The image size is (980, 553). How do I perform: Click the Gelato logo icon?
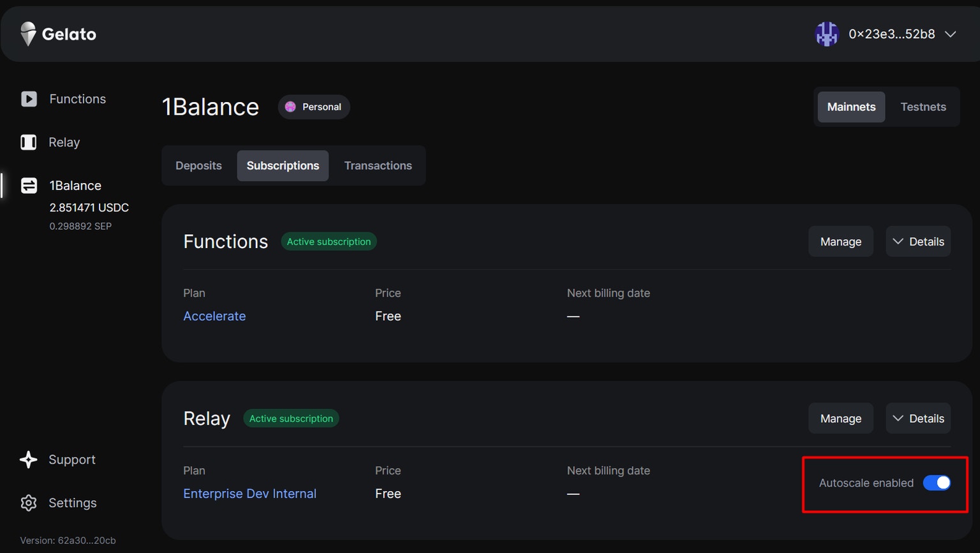click(x=28, y=34)
